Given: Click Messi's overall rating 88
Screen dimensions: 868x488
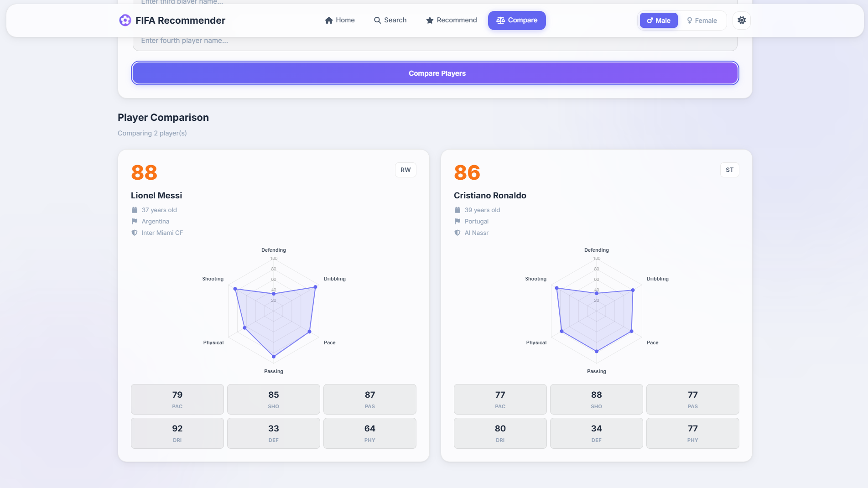Looking at the screenshot, I should click(x=144, y=172).
